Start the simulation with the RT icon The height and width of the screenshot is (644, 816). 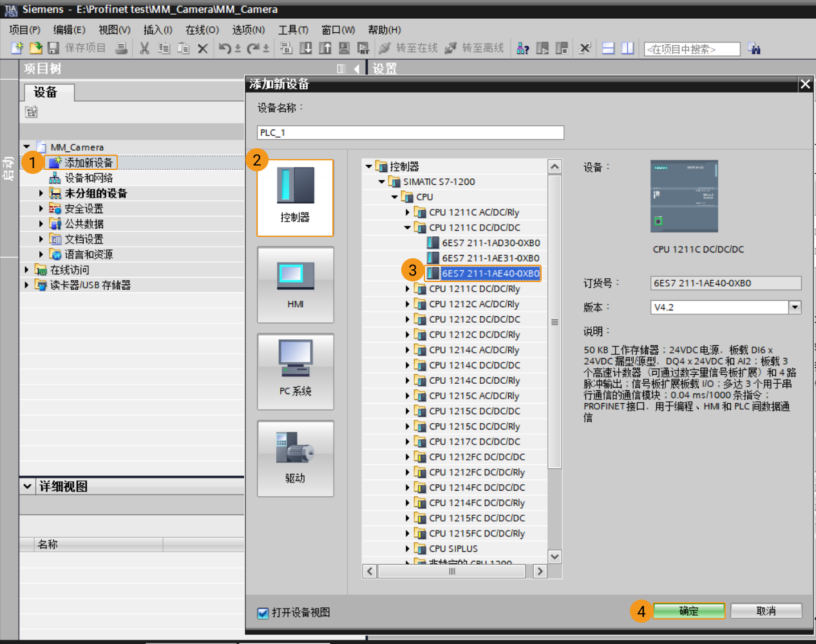coord(364,48)
